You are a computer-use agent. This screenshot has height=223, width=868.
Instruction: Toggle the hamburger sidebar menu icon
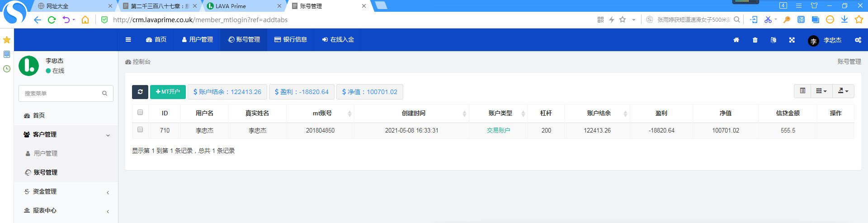(x=128, y=40)
